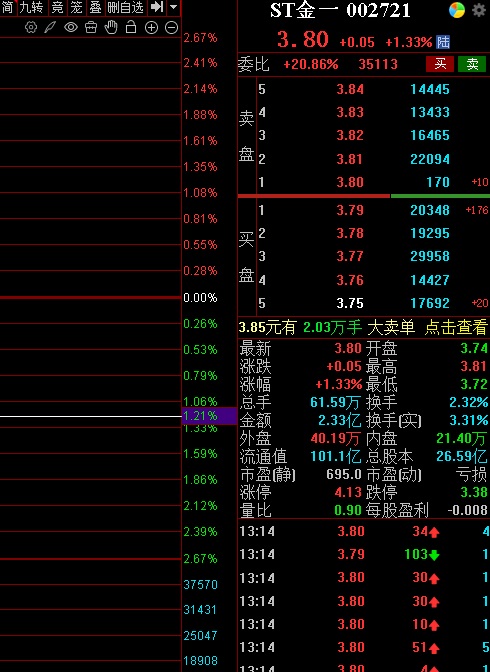Activate the hand pan tool

(111, 27)
